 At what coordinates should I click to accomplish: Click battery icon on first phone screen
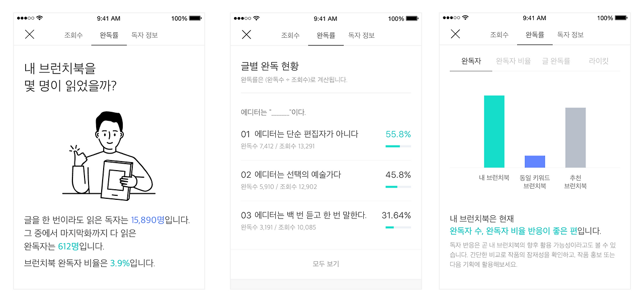[x=196, y=18]
